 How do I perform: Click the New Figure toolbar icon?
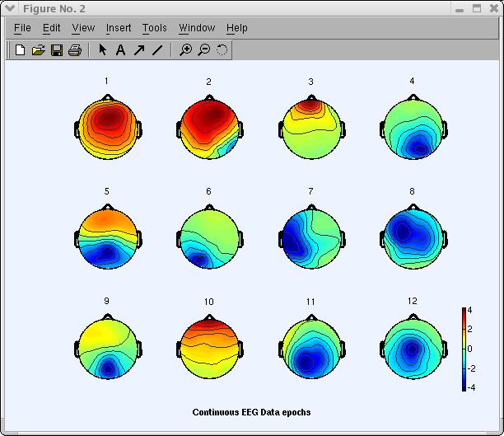21,50
